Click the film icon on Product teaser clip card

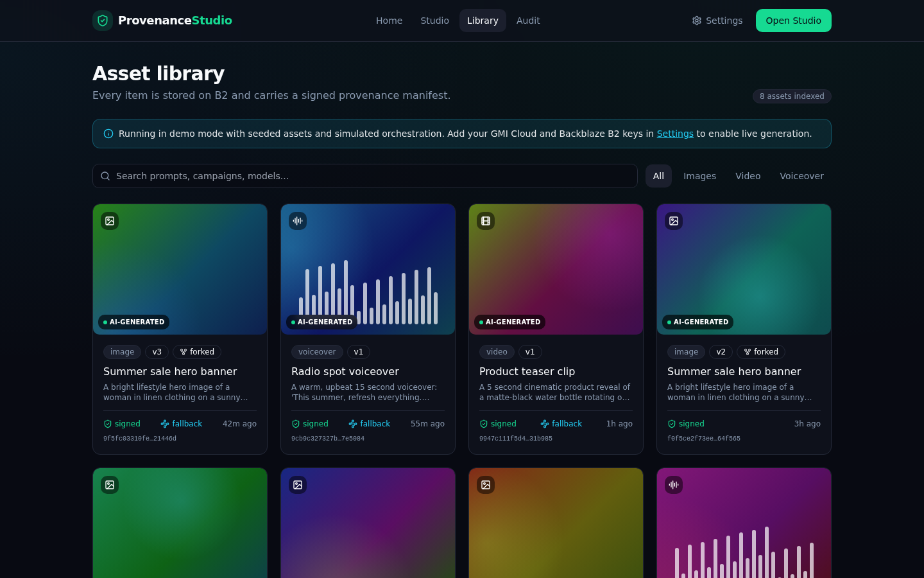pos(486,221)
